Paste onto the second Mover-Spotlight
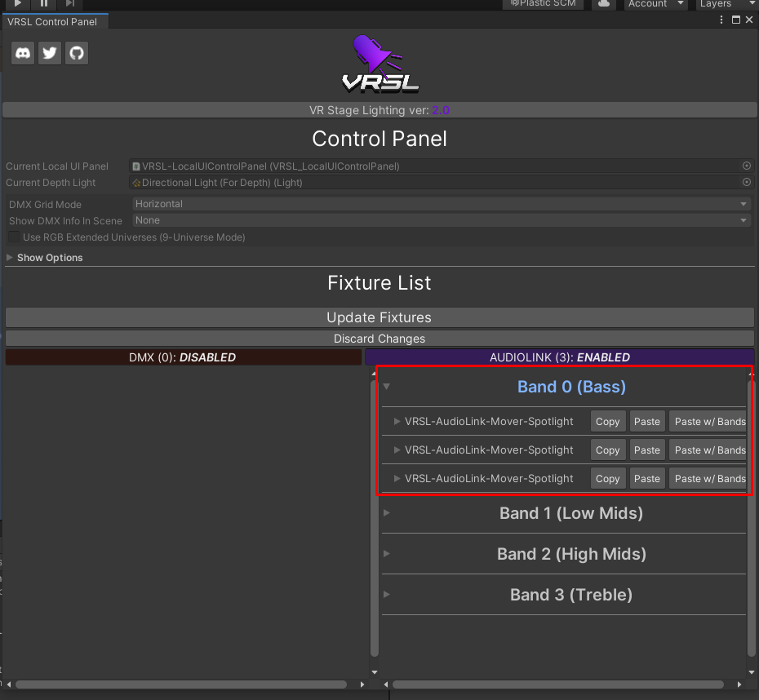759x700 pixels. 647,450
